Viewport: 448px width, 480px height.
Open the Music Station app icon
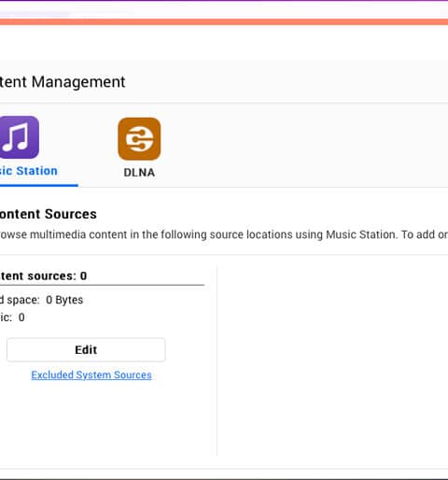coord(19,137)
